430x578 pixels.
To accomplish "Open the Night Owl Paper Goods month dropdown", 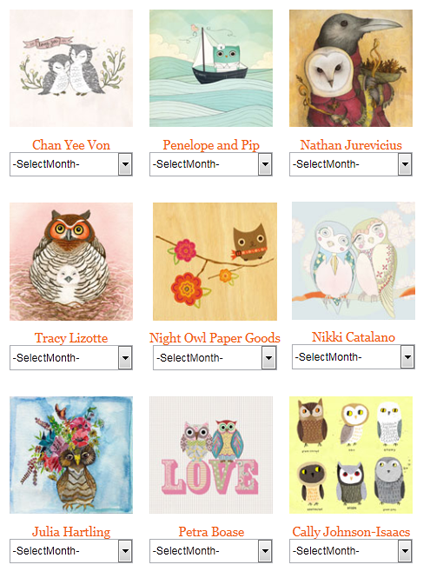I will [x=215, y=358].
